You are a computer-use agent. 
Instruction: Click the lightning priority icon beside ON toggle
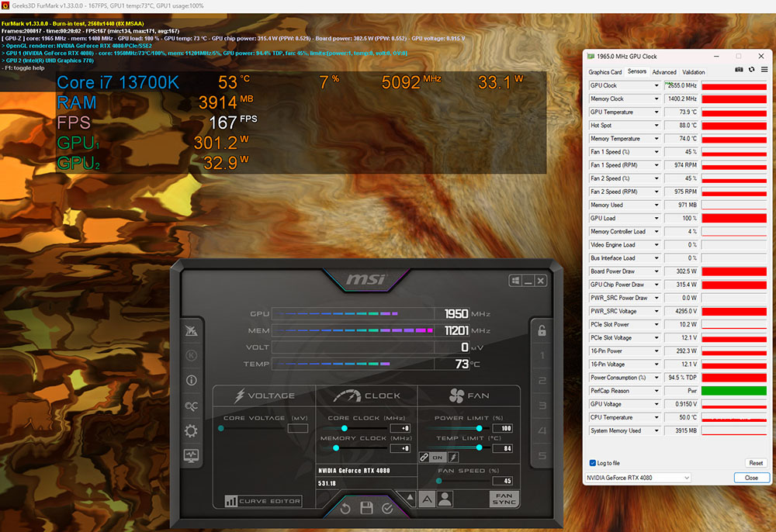pyautogui.click(x=453, y=458)
